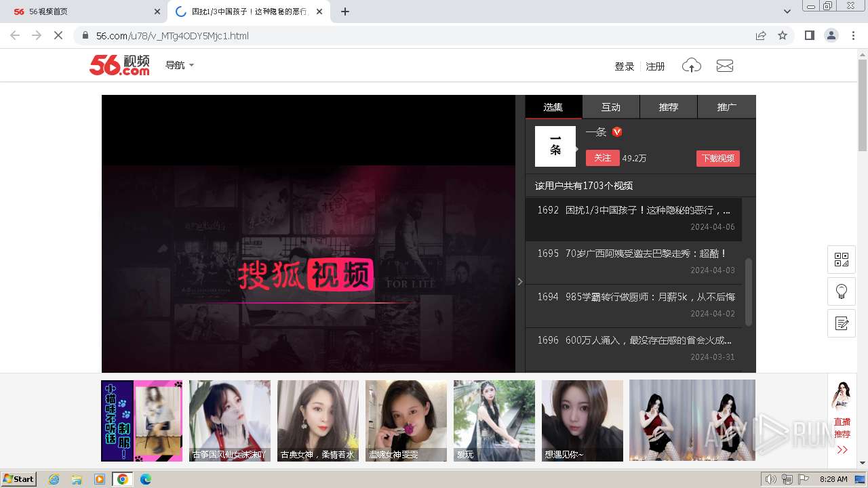The height and width of the screenshot is (488, 868).
Task: Click the playlist scrollbar
Action: pyautogui.click(x=749, y=291)
